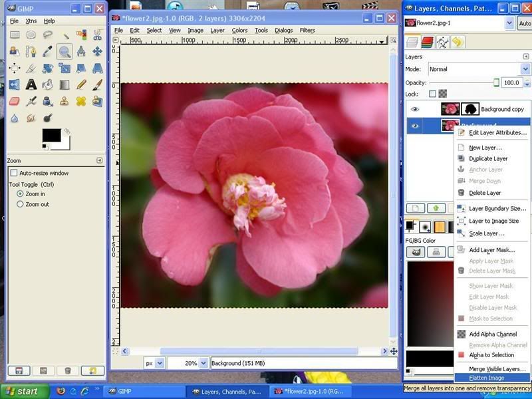Select the Rotate tool
Viewport: 532px width, 399px height.
[47, 68]
